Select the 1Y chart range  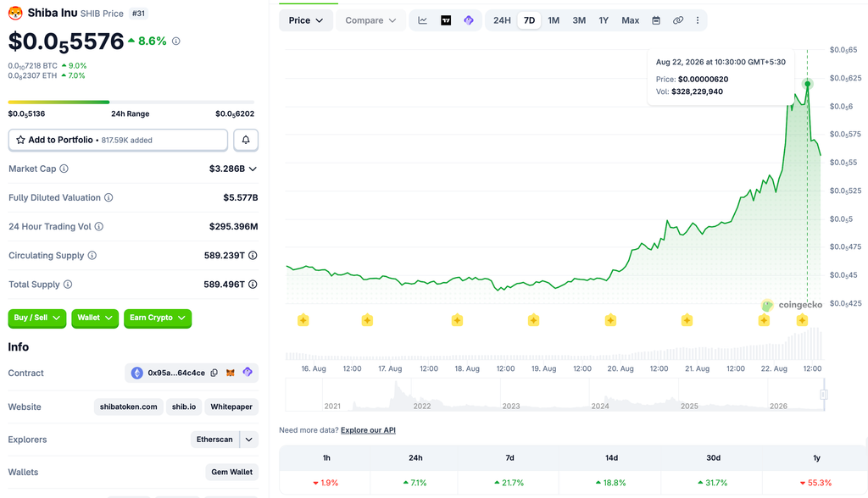(x=604, y=20)
